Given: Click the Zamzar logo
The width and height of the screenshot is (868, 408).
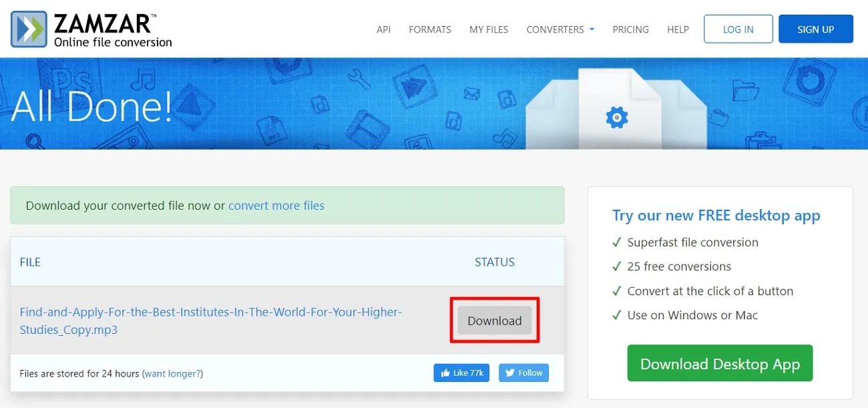Looking at the screenshot, I should 91,29.
